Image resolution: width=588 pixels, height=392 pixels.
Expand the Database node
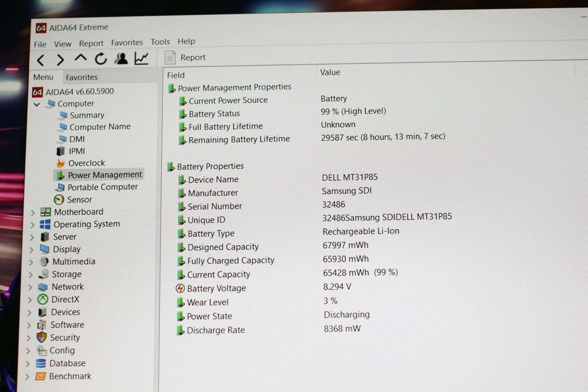pyautogui.click(x=28, y=364)
